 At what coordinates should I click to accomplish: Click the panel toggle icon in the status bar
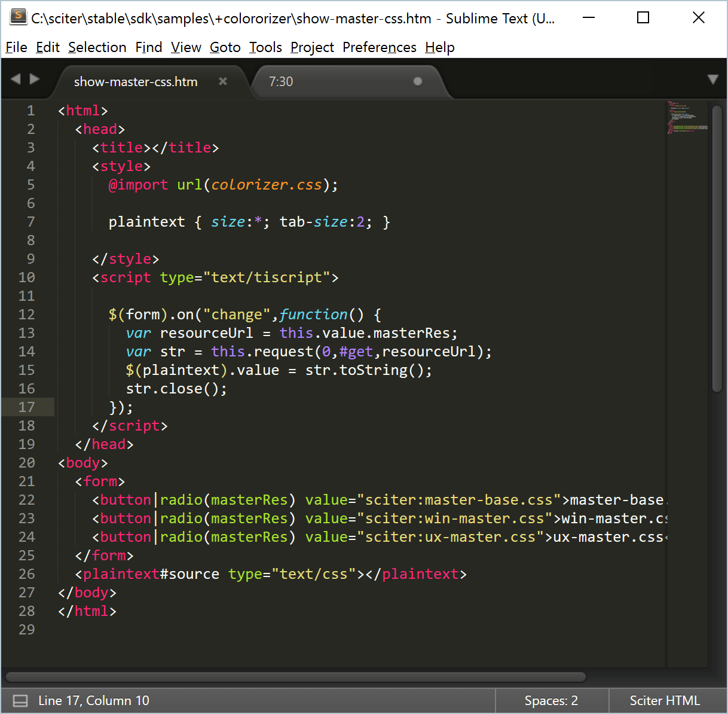[x=20, y=700]
